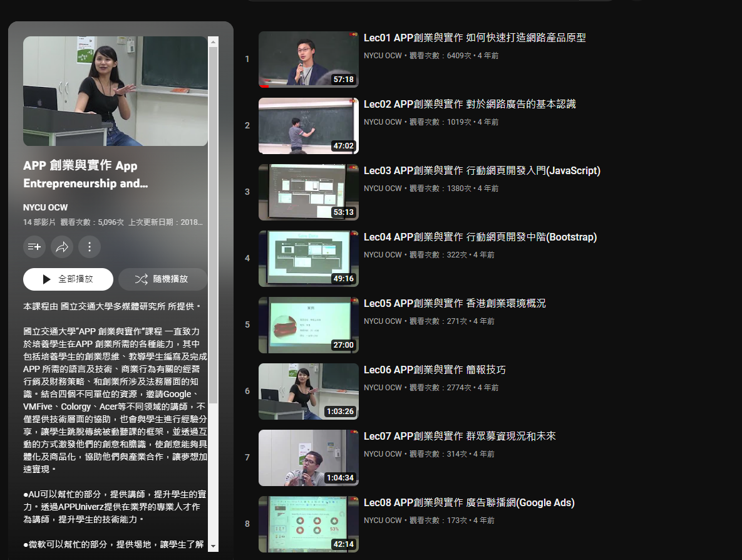Open Lec08 Google Ads video title
The image size is (742, 560).
469,503
